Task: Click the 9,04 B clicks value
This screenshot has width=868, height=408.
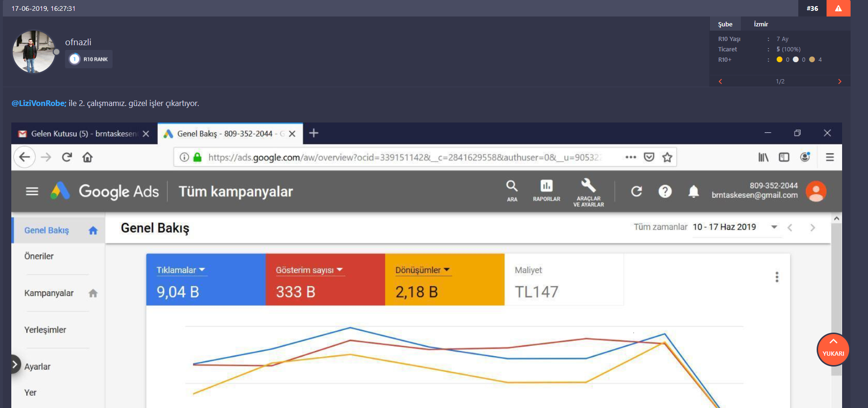Action: 178,292
